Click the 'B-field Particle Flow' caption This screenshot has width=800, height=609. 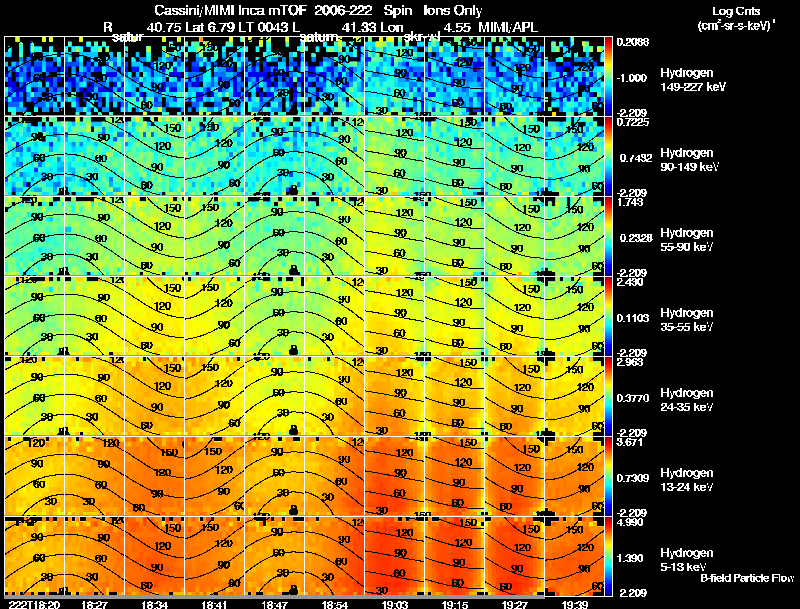coord(747,578)
